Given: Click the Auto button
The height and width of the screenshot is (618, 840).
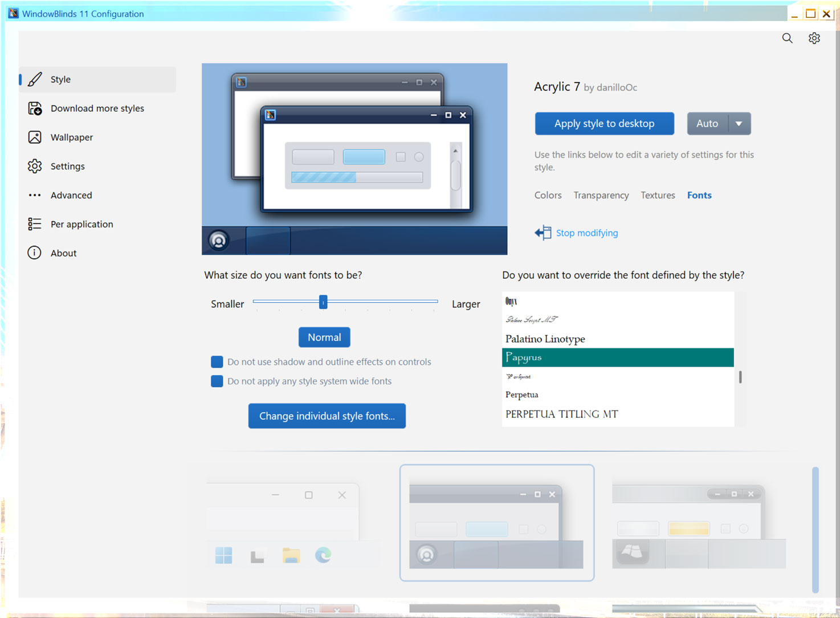Looking at the screenshot, I should [707, 124].
